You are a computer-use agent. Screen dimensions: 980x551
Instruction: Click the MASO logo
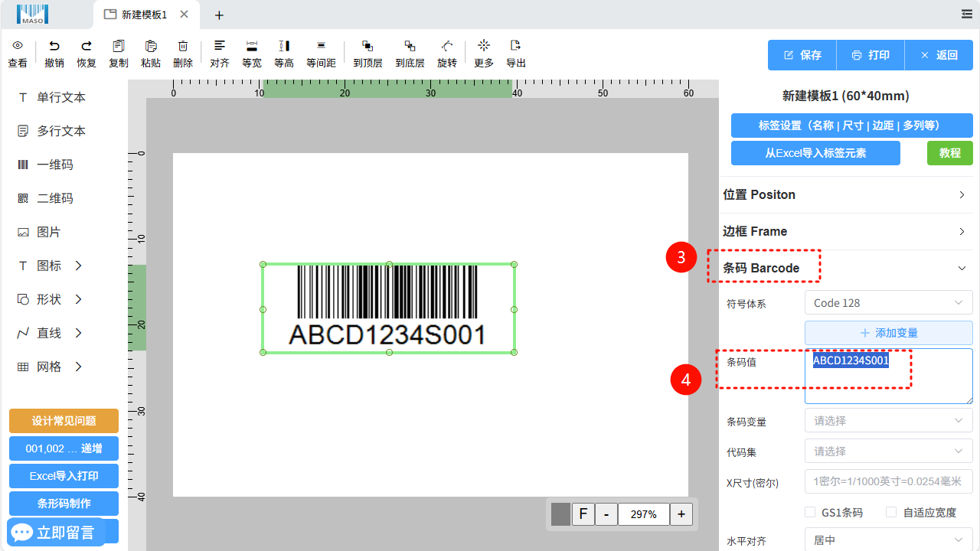pyautogui.click(x=32, y=14)
